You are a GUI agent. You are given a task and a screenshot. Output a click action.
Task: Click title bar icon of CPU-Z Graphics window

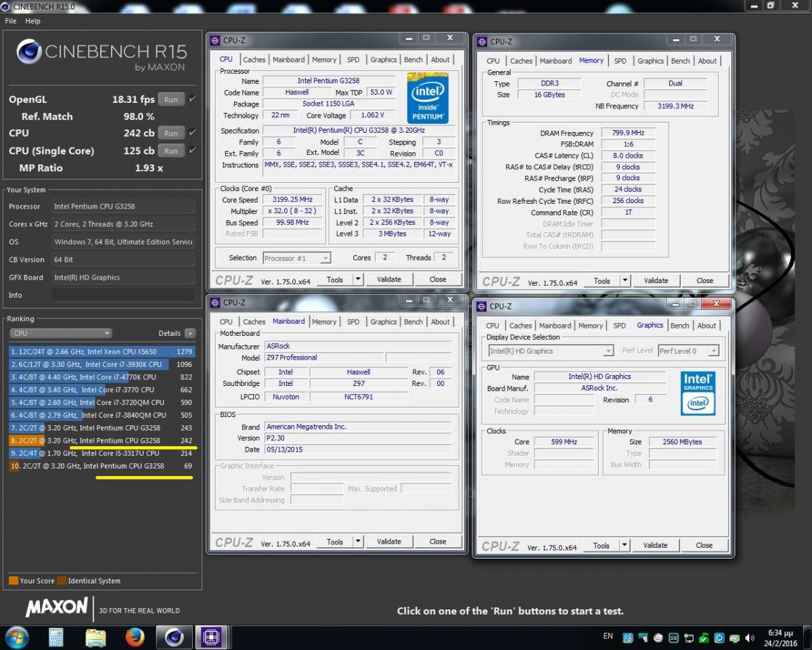click(x=482, y=306)
